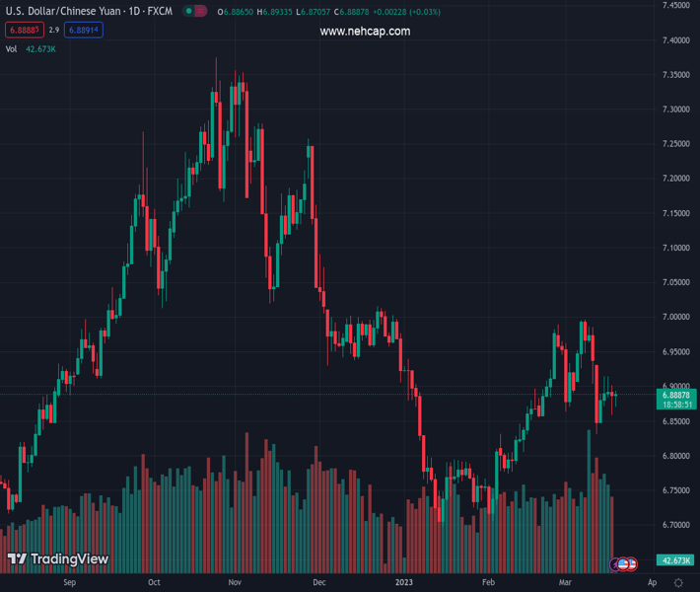This screenshot has width=700, height=592.
Task: Click the spread value 2.9
Action: coord(54,30)
